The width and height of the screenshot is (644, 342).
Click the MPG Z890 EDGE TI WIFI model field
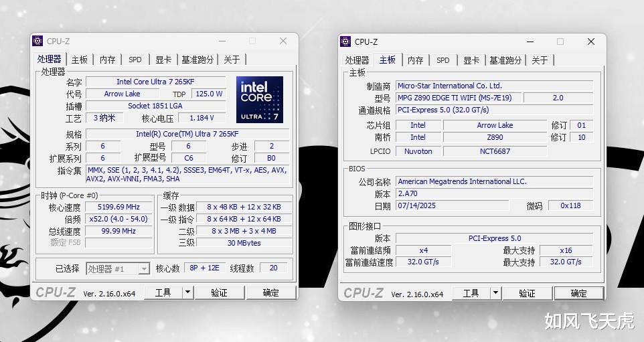(x=459, y=98)
